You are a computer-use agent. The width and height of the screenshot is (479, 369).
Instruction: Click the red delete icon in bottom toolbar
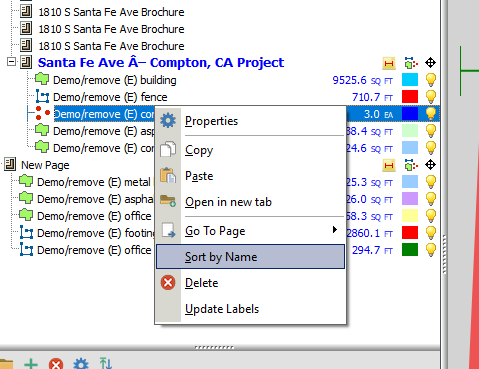(x=56, y=364)
